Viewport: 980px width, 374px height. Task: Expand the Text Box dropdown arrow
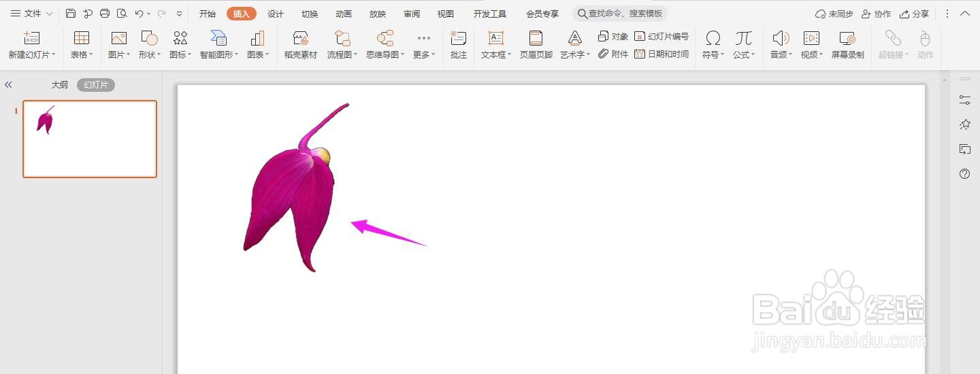(x=510, y=55)
